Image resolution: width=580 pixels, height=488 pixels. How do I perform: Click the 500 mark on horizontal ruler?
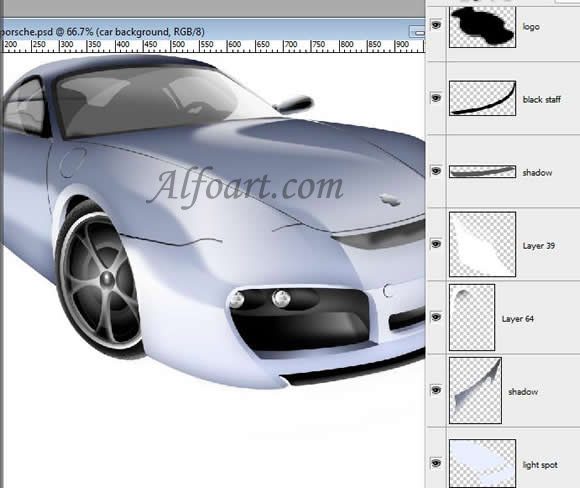tap(178, 44)
